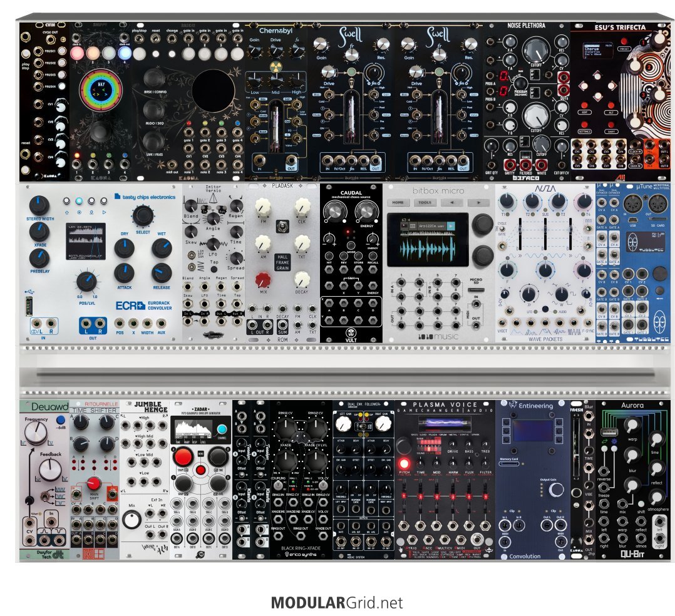Screen dimensions: 675x616
Task: Click the cyan CHANNEL encoder on Zadar
Action: pos(222,429)
